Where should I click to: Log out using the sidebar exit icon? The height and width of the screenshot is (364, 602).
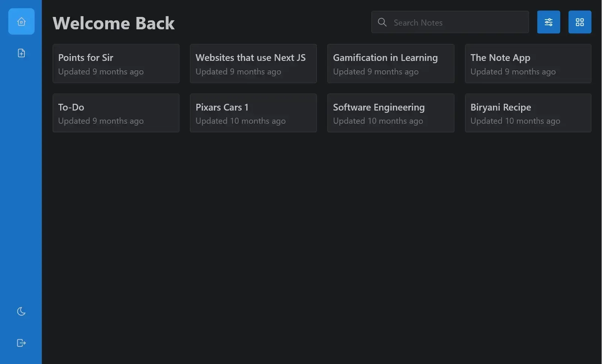(x=21, y=343)
